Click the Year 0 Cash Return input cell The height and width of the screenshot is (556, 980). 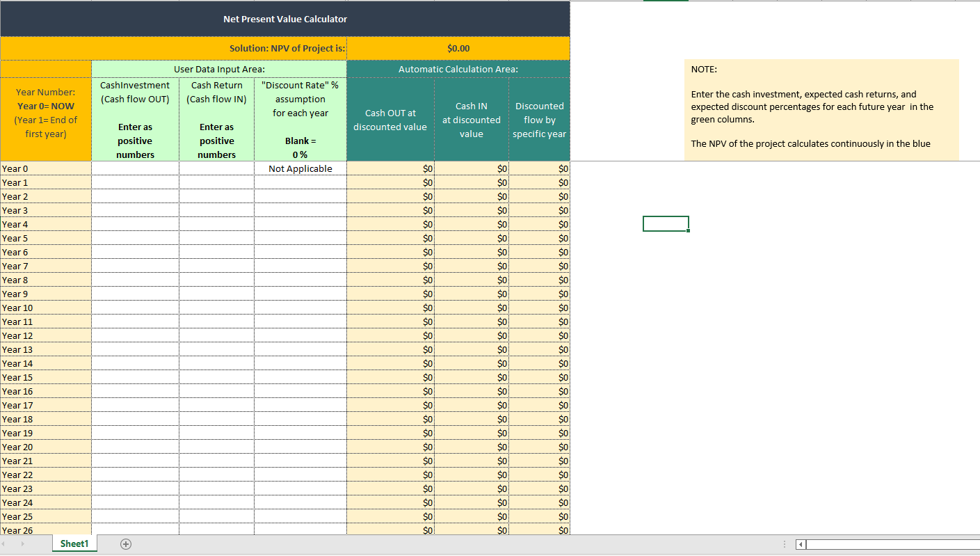216,168
